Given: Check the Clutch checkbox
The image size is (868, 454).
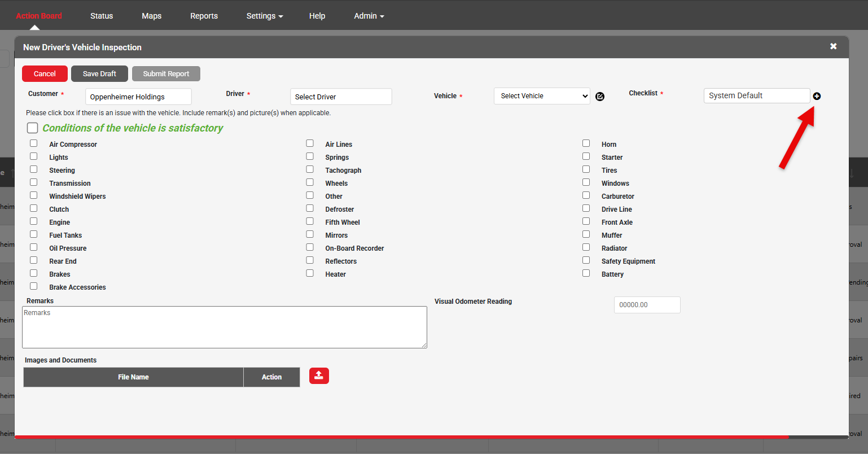Looking at the screenshot, I should pyautogui.click(x=34, y=208).
